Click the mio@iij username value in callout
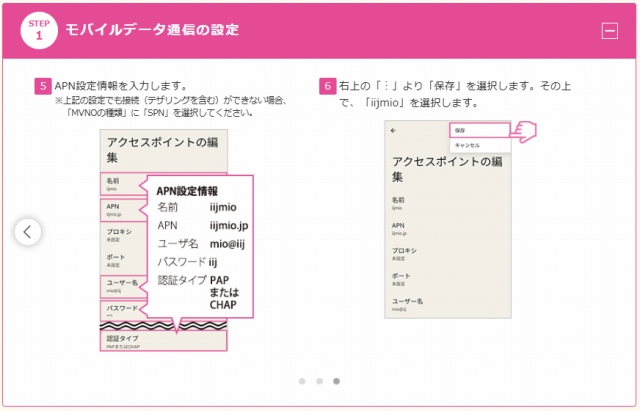Viewport: 640px width, 411px height. click(x=227, y=244)
